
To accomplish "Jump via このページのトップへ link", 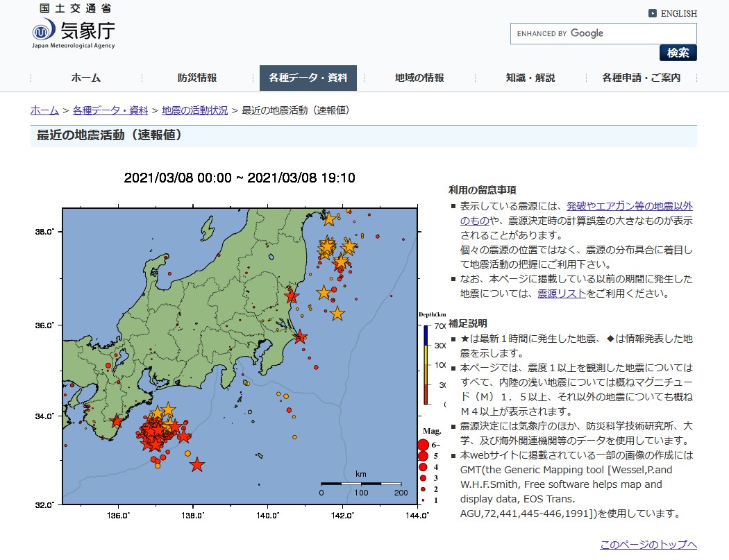I will [x=648, y=544].
